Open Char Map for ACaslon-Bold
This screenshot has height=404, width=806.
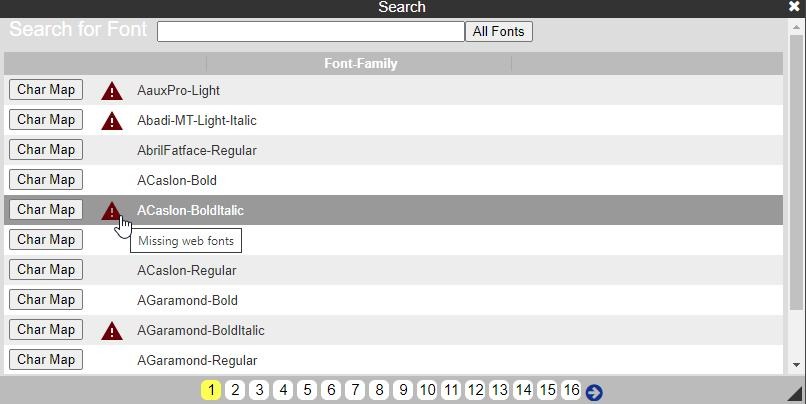(x=46, y=179)
